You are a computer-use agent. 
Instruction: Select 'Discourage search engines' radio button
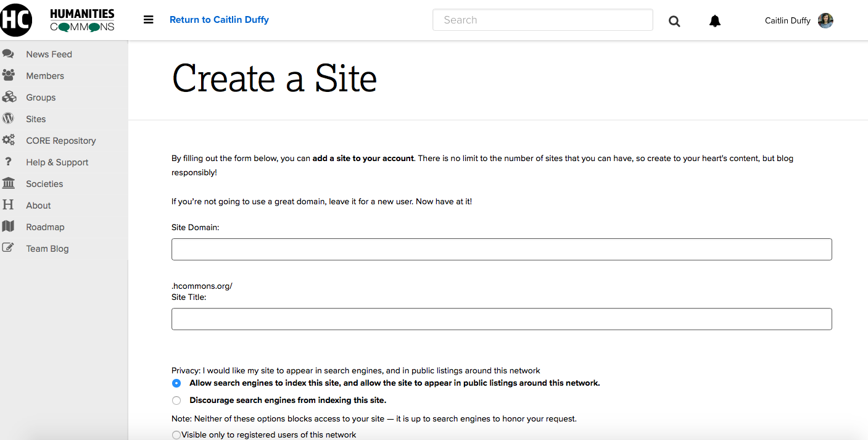[177, 401]
